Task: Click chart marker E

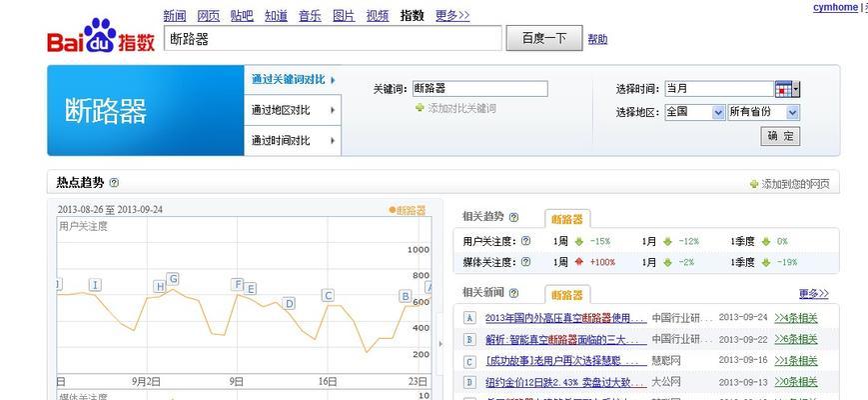Action: coord(251,289)
